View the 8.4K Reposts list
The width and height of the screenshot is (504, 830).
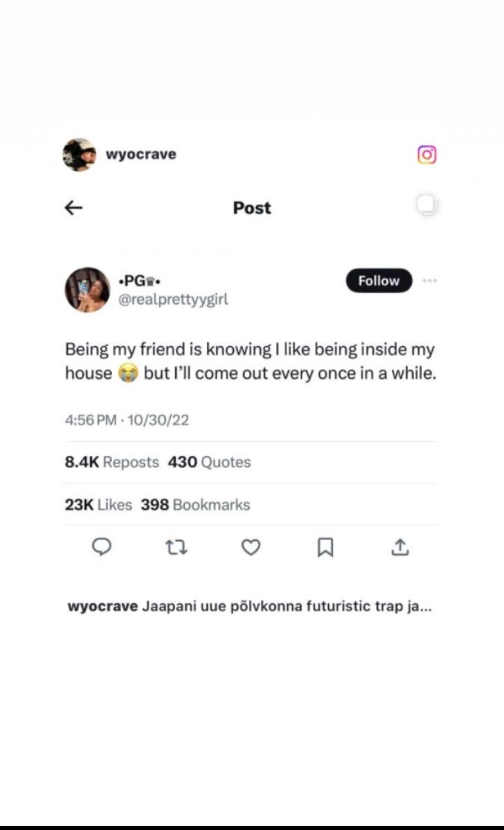[111, 462]
